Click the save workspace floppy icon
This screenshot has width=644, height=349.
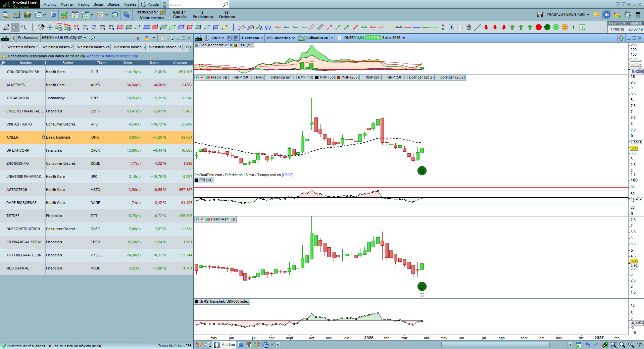point(540,14)
